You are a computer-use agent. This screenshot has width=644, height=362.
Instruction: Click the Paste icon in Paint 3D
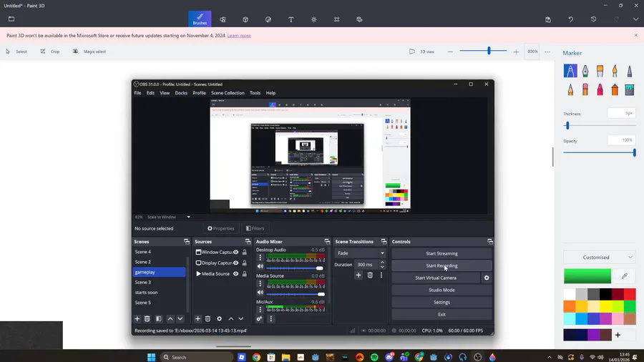point(548,19)
